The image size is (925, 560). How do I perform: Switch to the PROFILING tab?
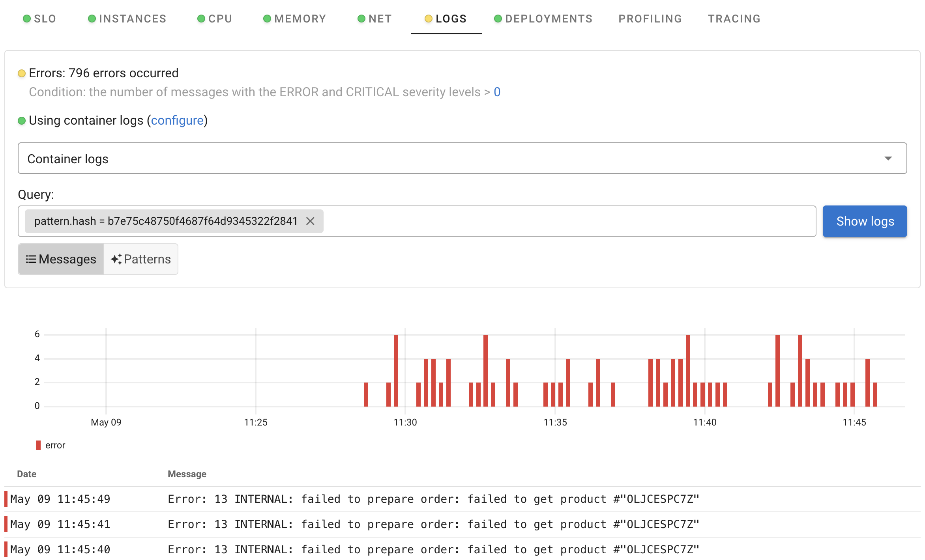coord(650,19)
